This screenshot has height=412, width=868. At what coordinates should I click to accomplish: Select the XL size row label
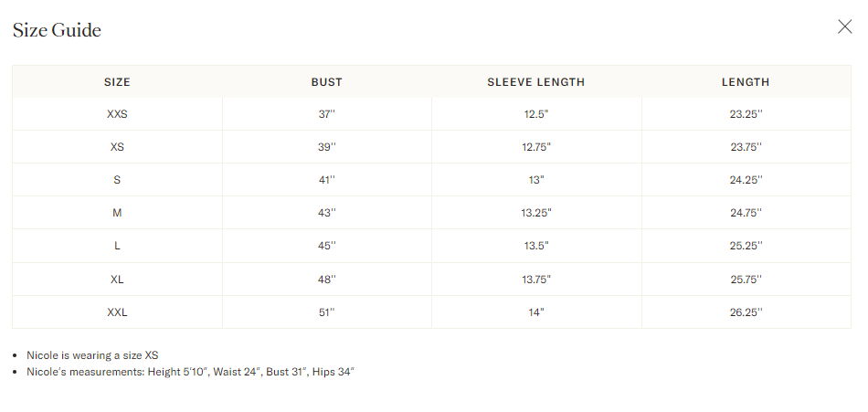pyautogui.click(x=117, y=279)
